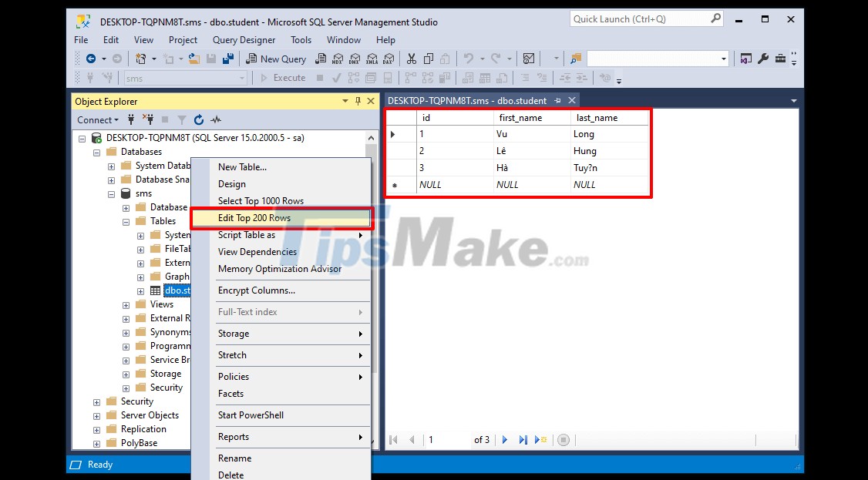Viewport: 868px width, 480px height.
Task: Click Move to last row navigation control
Action: [523, 439]
